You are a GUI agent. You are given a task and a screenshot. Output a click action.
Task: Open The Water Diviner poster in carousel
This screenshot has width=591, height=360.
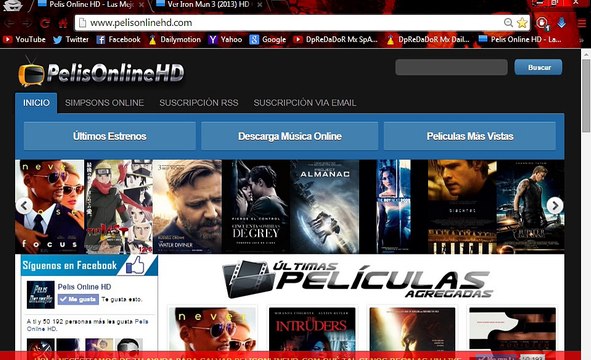pos(187,207)
